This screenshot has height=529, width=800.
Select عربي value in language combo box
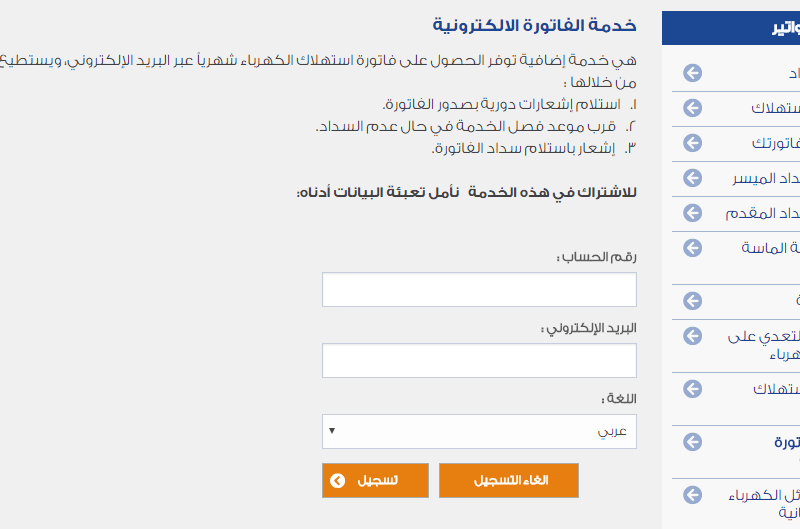612,432
